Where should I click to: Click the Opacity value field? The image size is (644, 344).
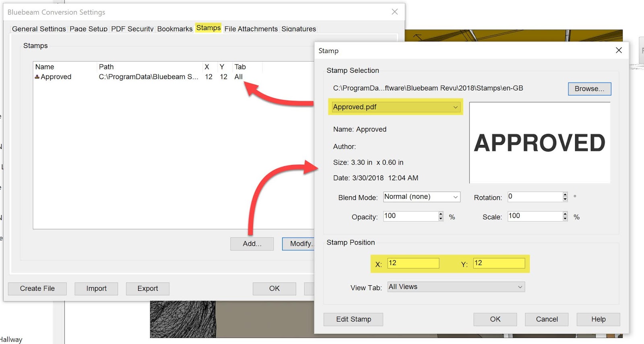click(411, 216)
